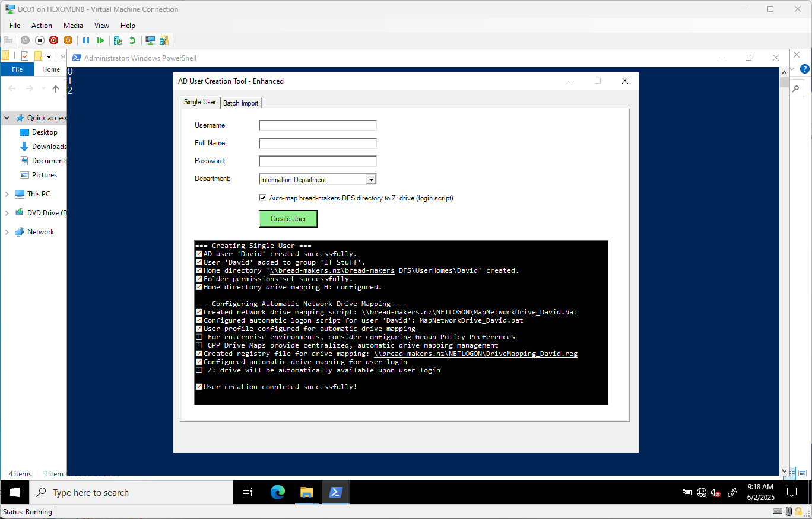Click the MapNetworkDrive_David.bat path link in log
The height and width of the screenshot is (519, 812).
coord(469,312)
